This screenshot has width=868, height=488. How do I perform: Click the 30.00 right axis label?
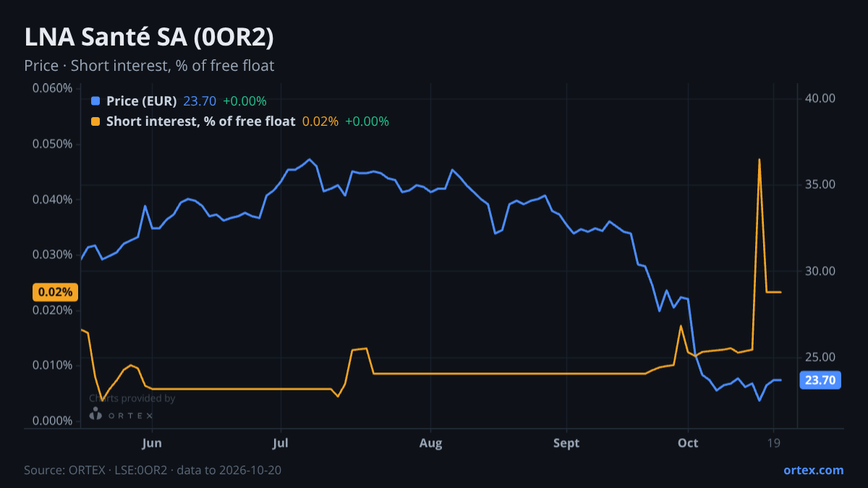coord(820,271)
